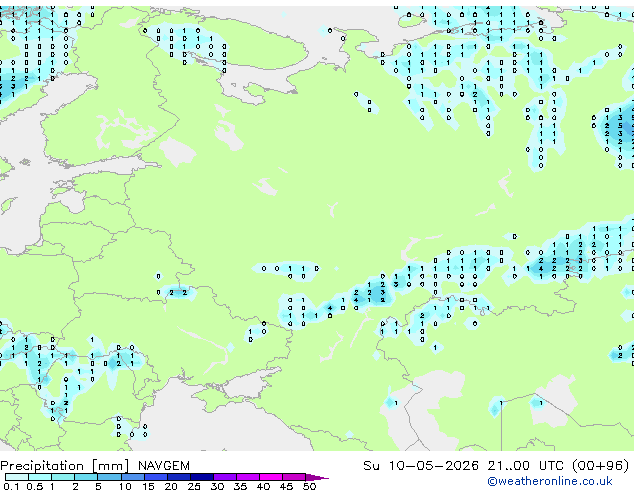
Task: Pick the legend swatch between 1 and 2
Action: pyautogui.click(x=63, y=477)
